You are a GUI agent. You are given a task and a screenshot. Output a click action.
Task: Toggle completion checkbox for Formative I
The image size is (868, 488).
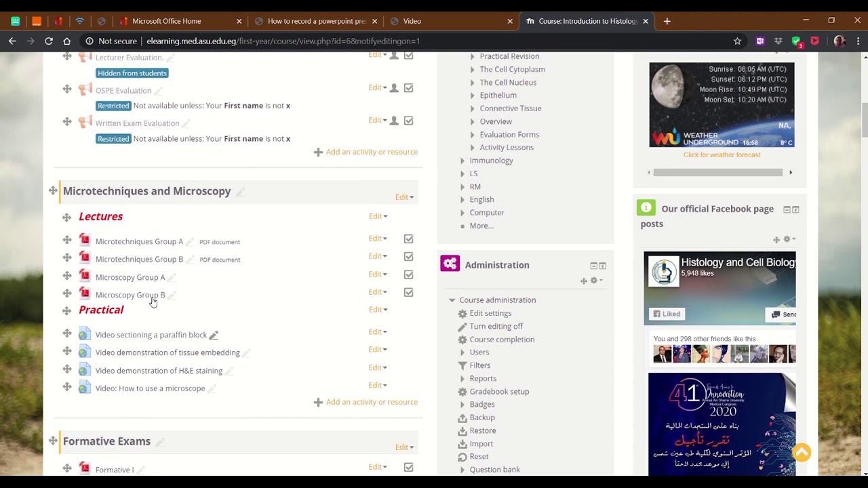click(x=408, y=467)
